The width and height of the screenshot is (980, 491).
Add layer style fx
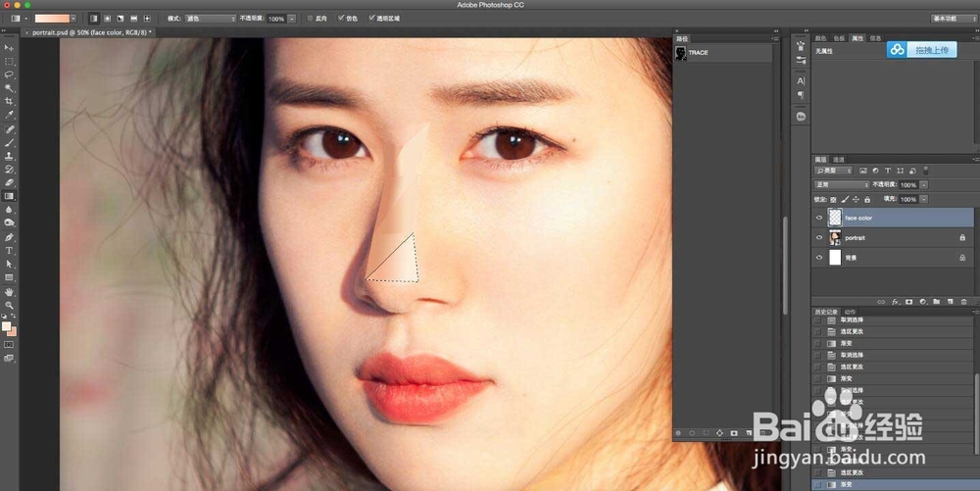click(895, 302)
